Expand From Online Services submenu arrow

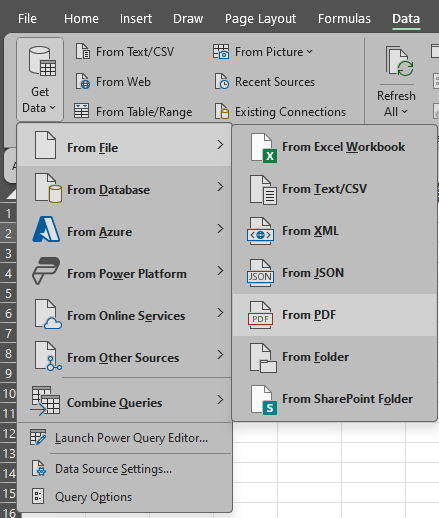click(220, 313)
